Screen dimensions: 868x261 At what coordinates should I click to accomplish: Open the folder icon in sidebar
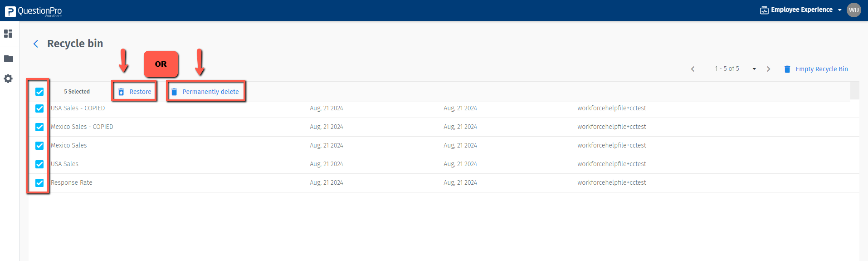(x=8, y=59)
